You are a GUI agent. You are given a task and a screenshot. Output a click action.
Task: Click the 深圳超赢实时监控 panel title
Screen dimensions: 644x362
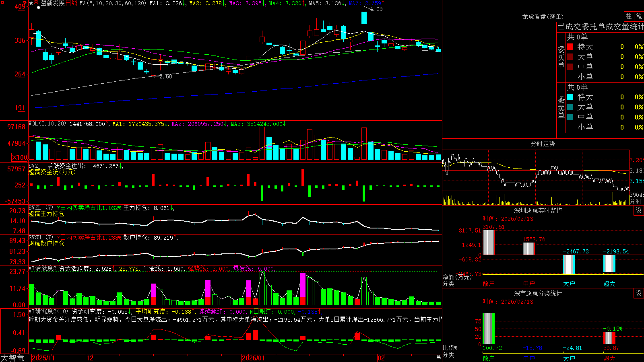pyautogui.click(x=538, y=210)
